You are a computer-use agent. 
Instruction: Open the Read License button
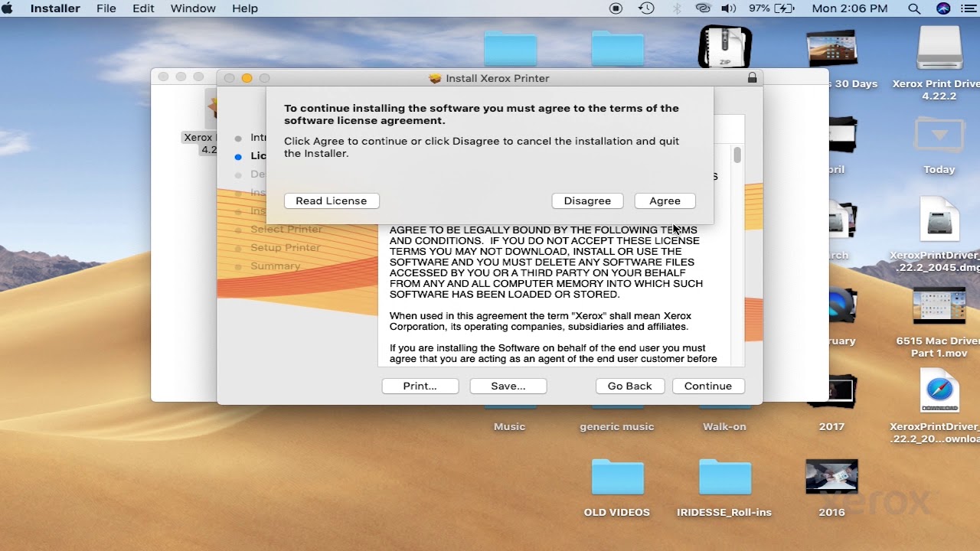tap(332, 201)
